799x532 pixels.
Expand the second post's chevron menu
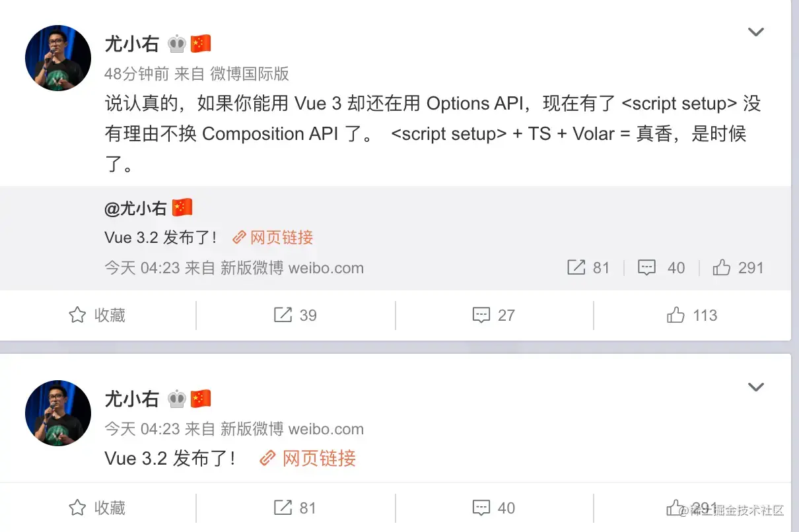(x=755, y=387)
